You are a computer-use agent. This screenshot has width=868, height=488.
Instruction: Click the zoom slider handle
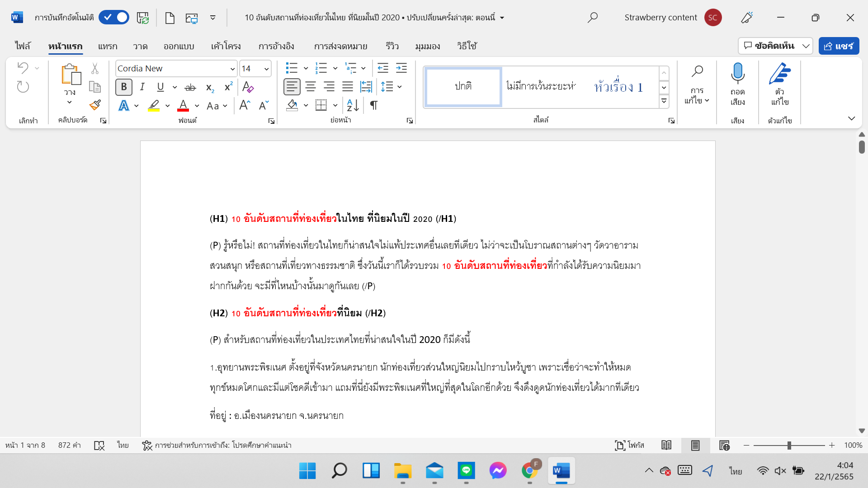(789, 446)
